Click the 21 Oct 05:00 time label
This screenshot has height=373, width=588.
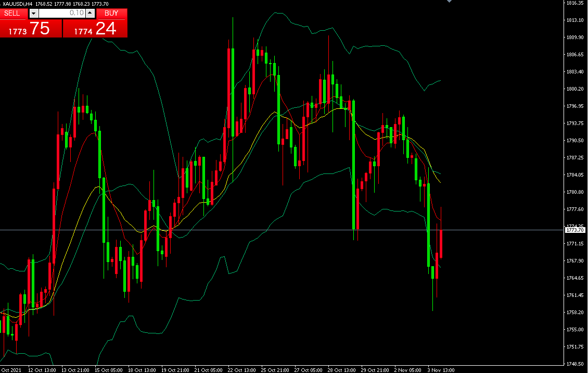208,370
